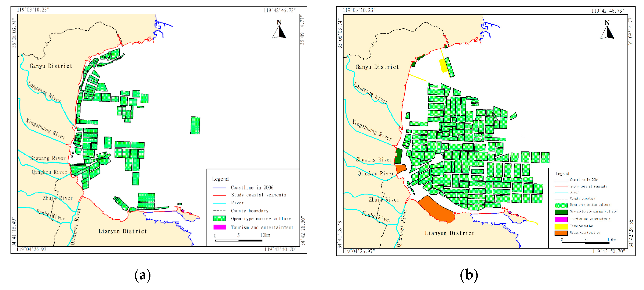
Task: Click the 'Ganyu District' label in map (b)
Action: point(377,67)
